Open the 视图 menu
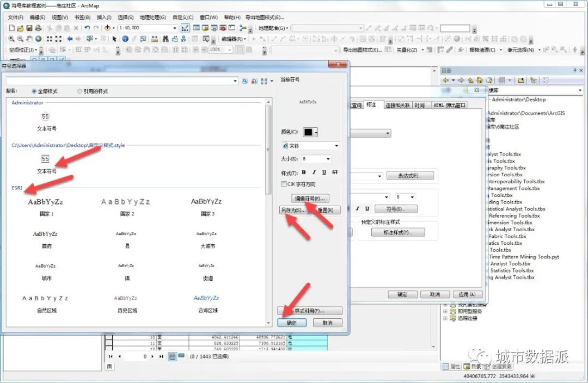 [60, 17]
